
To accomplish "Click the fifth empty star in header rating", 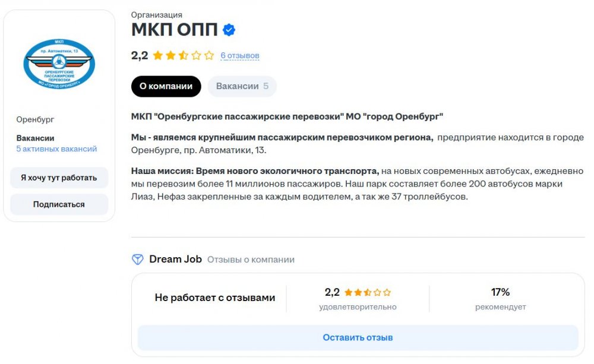I will (x=209, y=56).
